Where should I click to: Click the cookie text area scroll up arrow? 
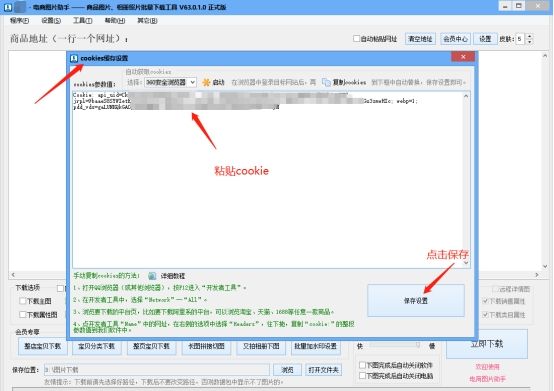pos(466,96)
